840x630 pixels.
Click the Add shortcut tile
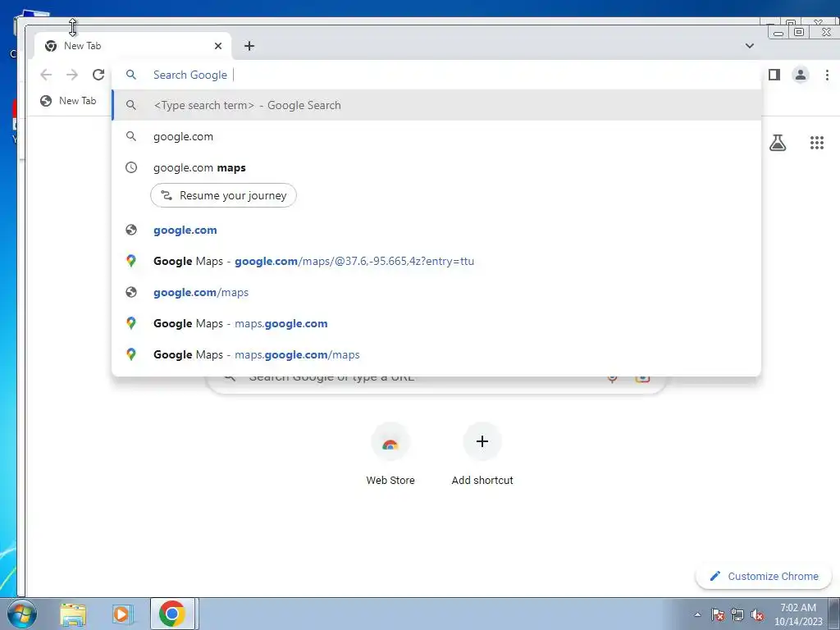click(482, 454)
